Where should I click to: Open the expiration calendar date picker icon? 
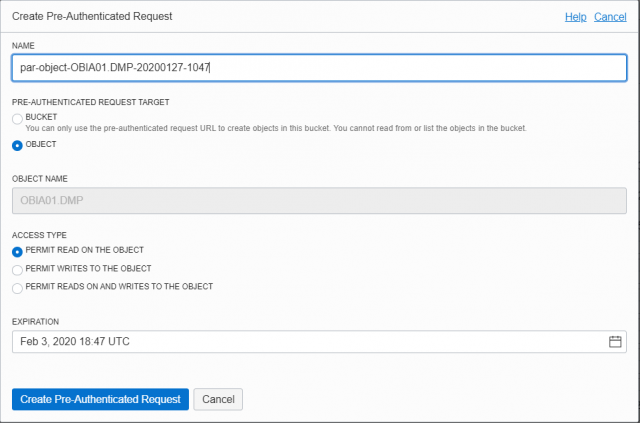point(615,342)
